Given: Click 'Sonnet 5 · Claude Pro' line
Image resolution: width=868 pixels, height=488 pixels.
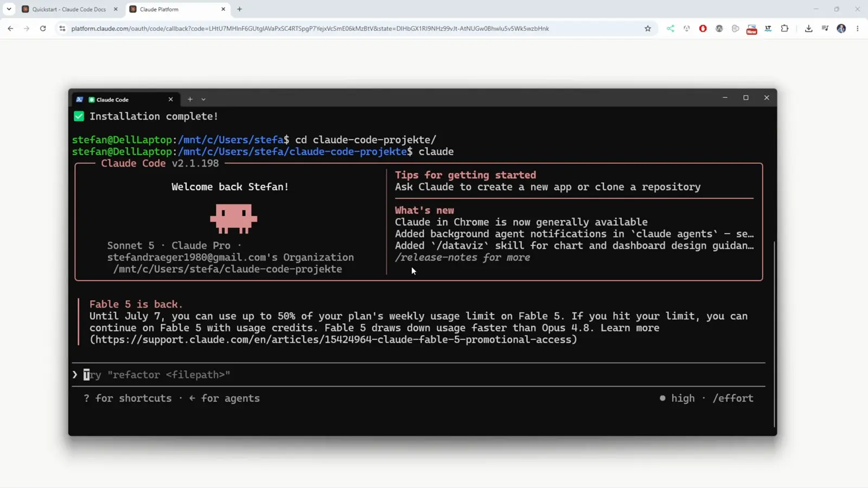Looking at the screenshot, I should (x=174, y=246).
